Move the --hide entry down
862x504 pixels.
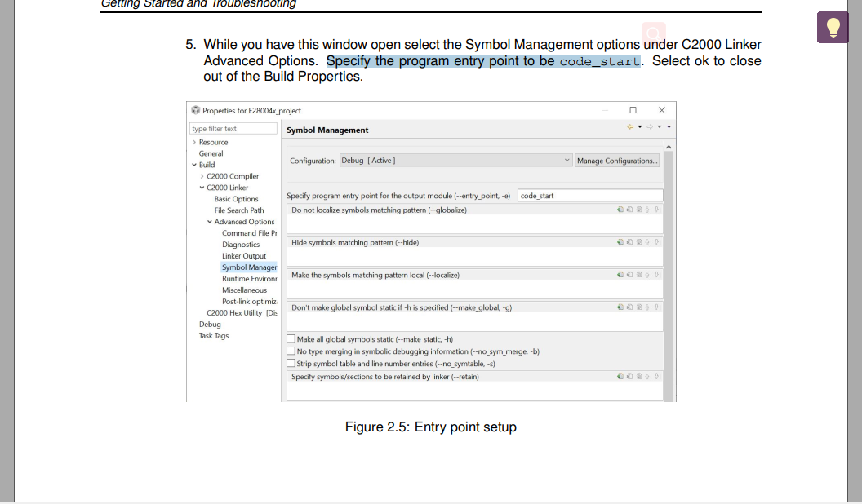point(657,242)
